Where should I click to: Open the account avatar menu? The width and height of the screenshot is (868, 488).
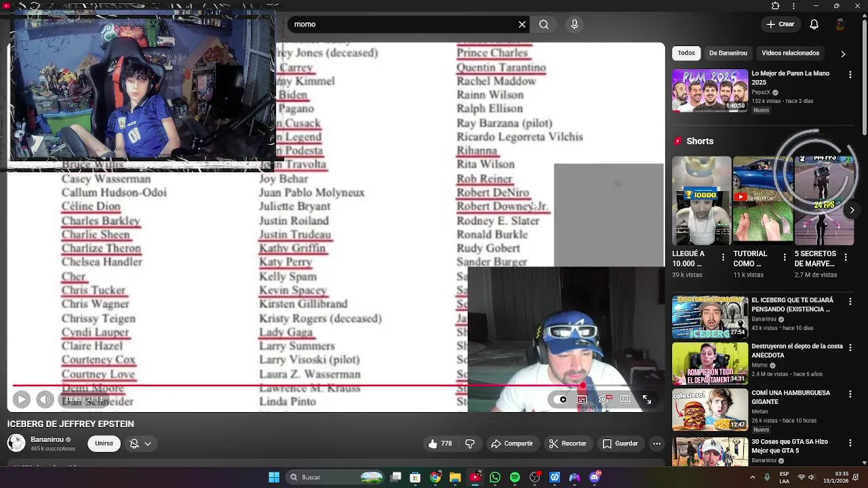840,24
